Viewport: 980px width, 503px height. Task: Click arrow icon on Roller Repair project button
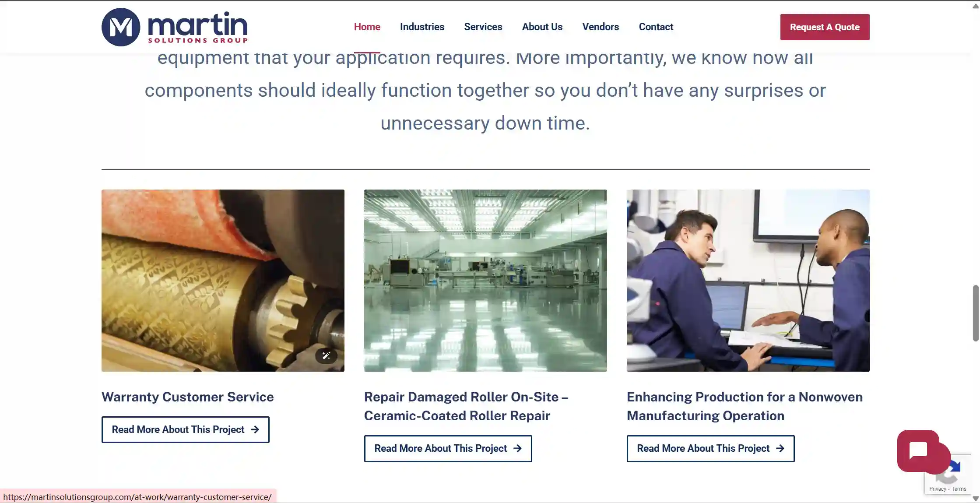517,448
